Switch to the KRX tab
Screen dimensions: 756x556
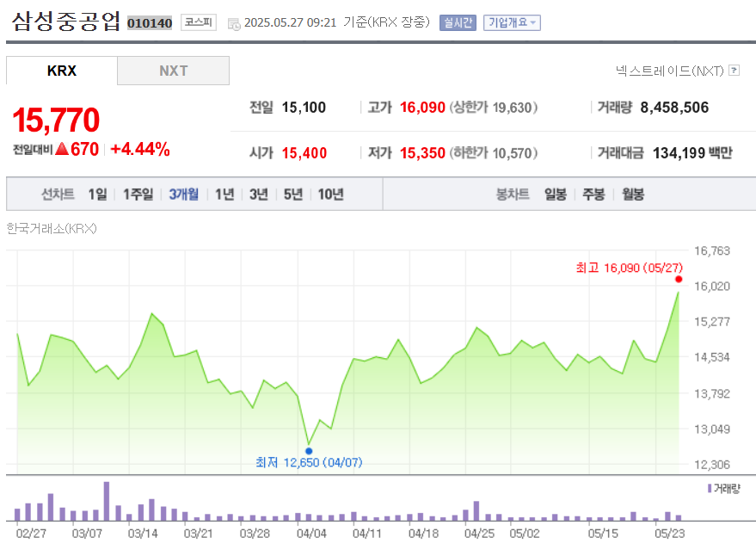(62, 71)
